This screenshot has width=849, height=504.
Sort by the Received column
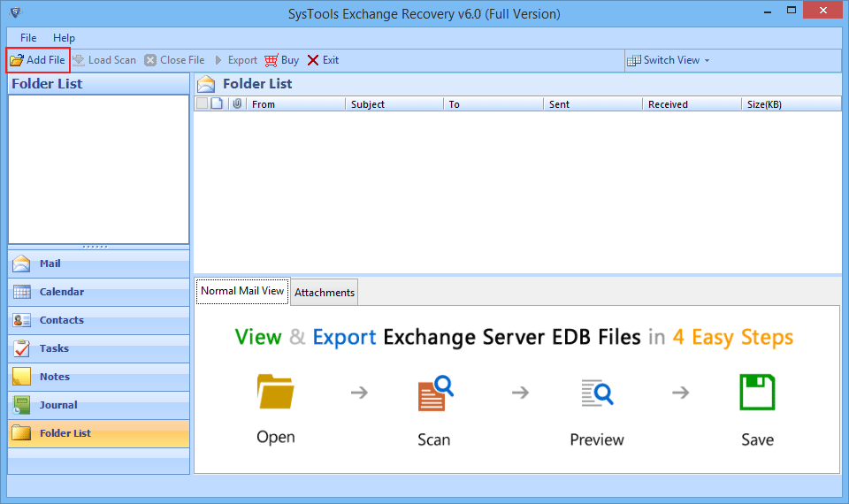point(692,104)
